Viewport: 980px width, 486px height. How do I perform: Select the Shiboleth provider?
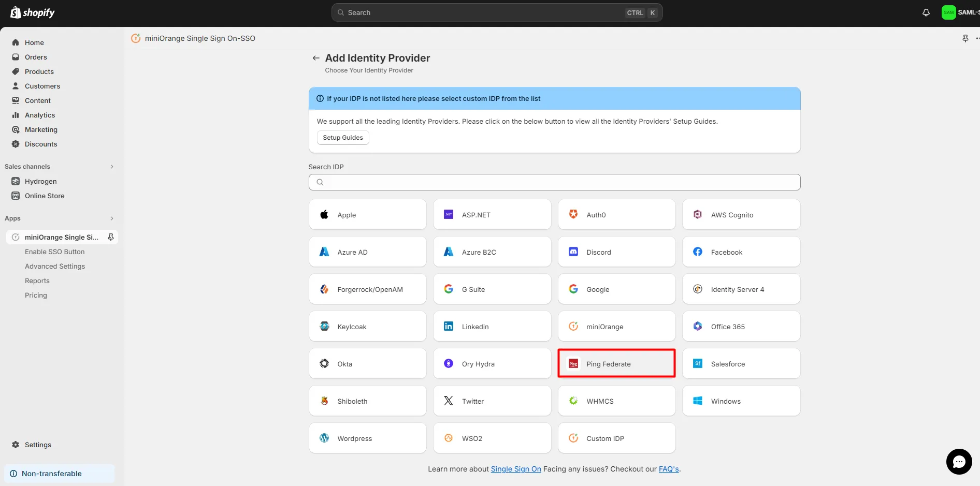(x=368, y=401)
